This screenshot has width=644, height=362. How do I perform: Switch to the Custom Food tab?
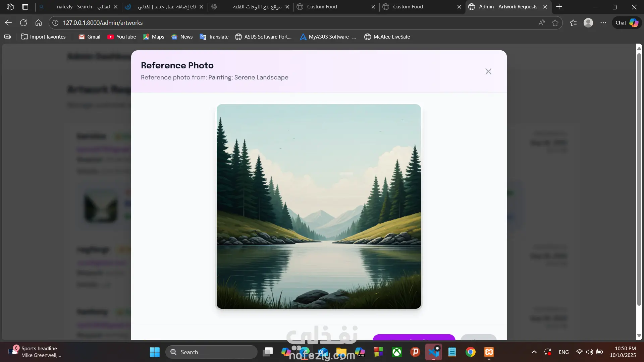click(x=322, y=7)
